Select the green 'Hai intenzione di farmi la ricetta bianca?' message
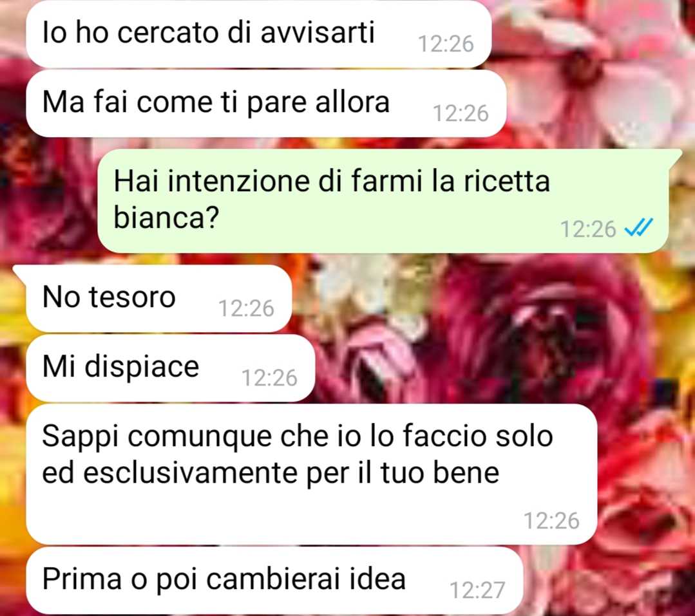 [x=383, y=201]
